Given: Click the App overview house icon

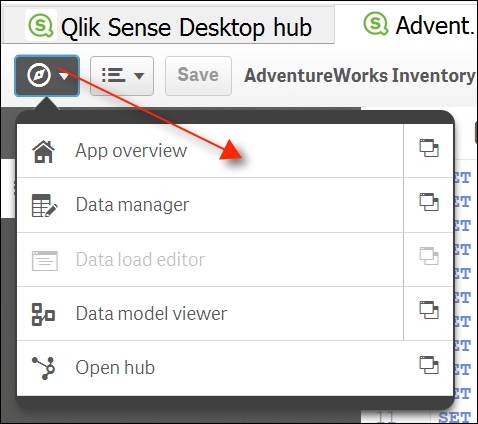Looking at the screenshot, I should 43,151.
